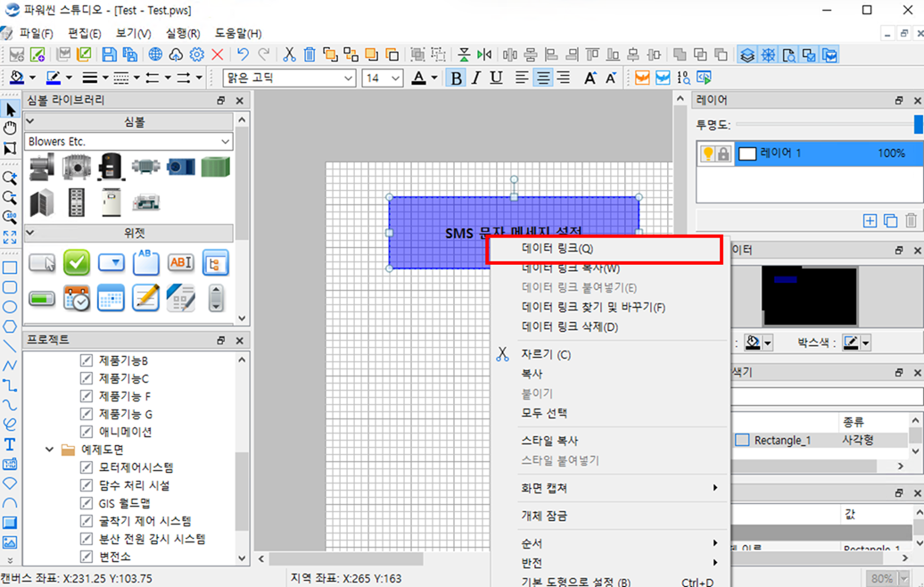
Task: Pick the text tool in left toolbar
Action: (x=10, y=444)
